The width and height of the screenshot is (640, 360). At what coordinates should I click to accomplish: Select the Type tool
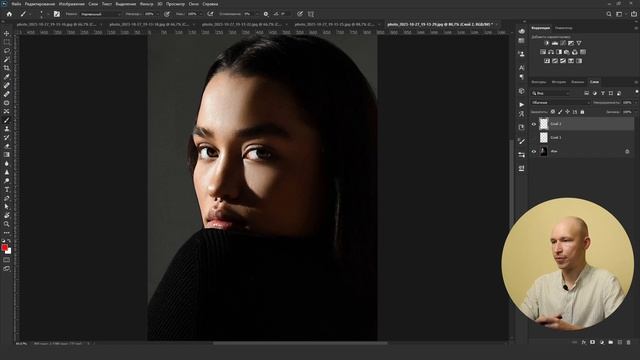point(7,190)
